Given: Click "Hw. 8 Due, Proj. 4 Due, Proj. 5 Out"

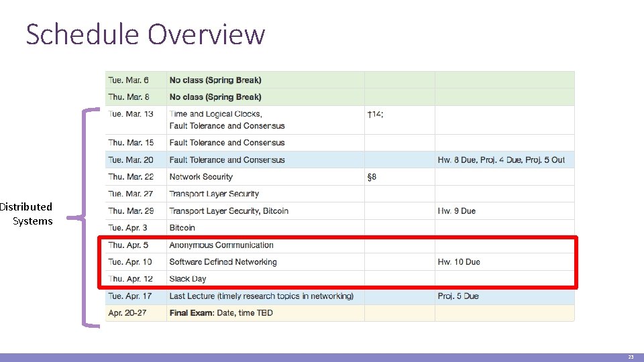Looking at the screenshot, I should (501, 160).
